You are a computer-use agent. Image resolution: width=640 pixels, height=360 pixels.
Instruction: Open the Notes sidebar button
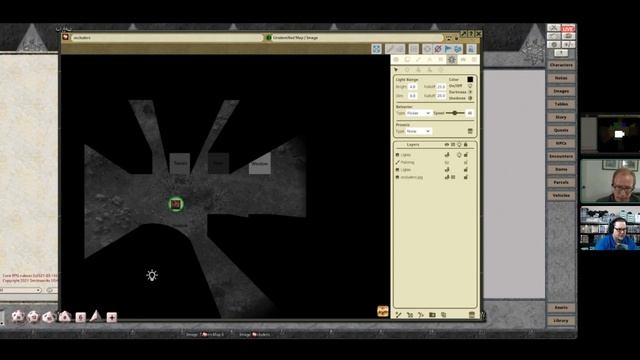pyautogui.click(x=561, y=78)
